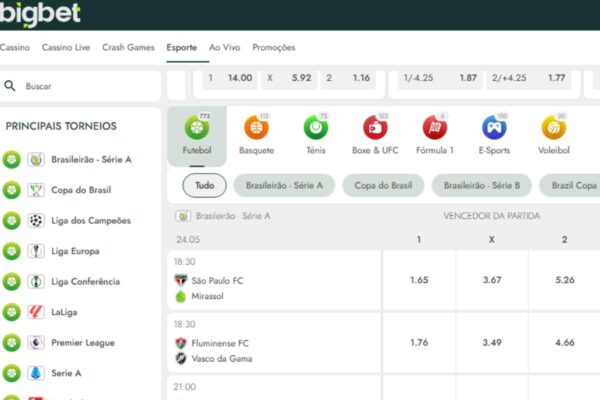
Task: Bet on Mirassol win at 5.26
Action: pos(565,280)
